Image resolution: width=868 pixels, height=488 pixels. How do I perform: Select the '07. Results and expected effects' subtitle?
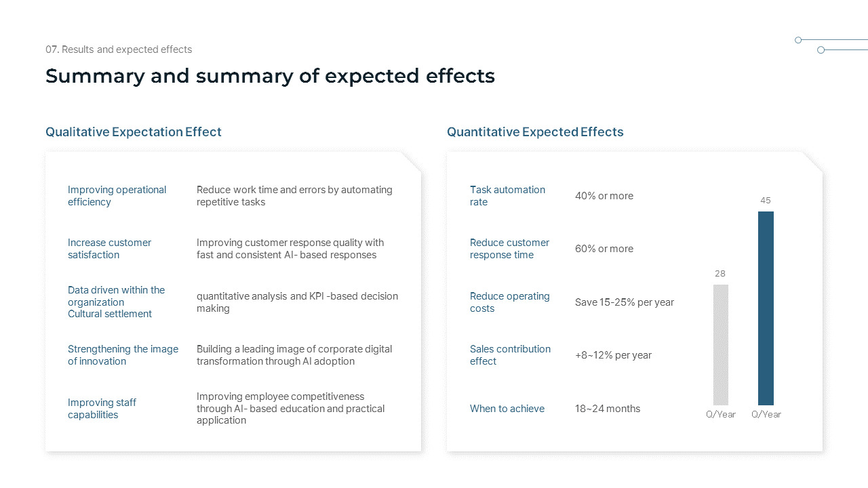[119, 49]
